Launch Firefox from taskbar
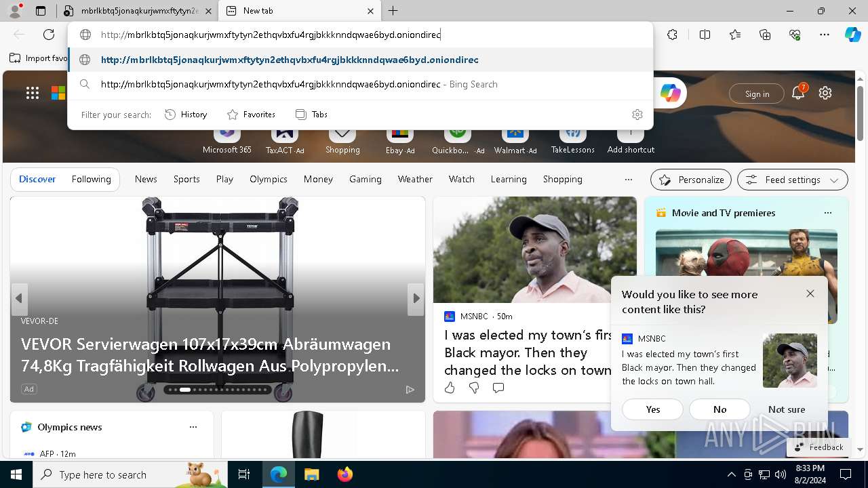This screenshot has height=488, width=868. [345, 474]
